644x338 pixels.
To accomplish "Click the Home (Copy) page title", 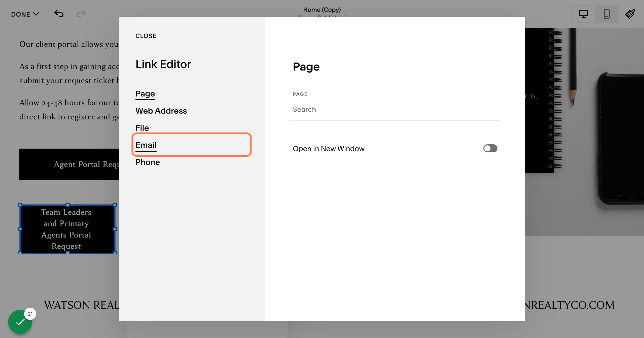I will (x=322, y=10).
